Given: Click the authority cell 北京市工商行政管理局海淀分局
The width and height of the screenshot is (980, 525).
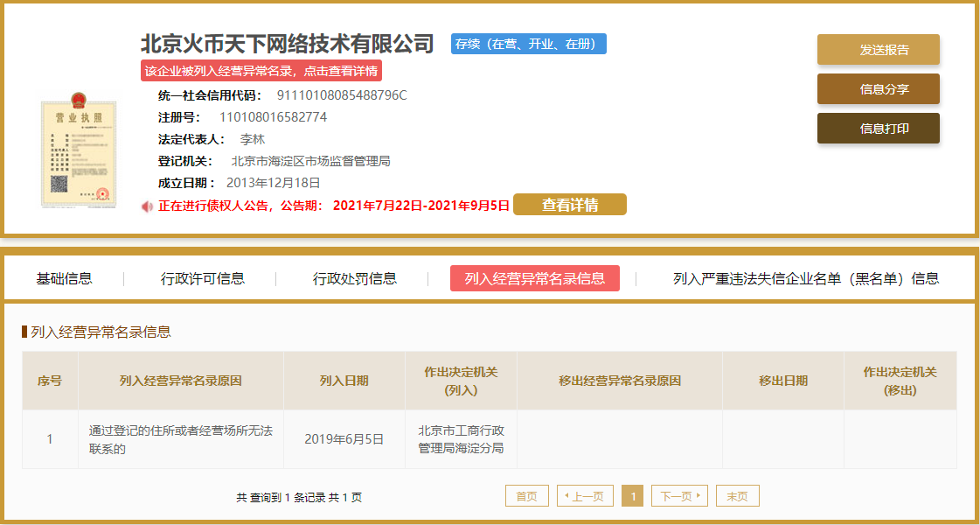Looking at the screenshot, I should click(x=462, y=439).
